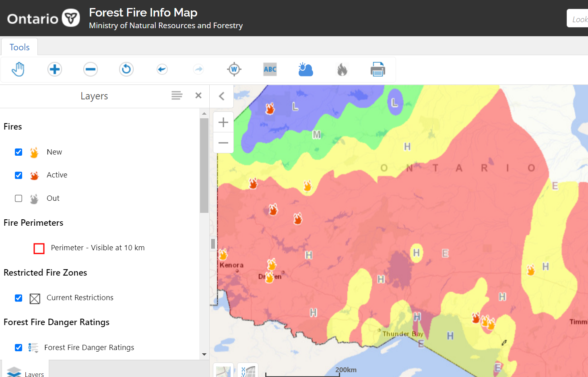
Task: Click the panel resize handle grip
Action: point(213,243)
